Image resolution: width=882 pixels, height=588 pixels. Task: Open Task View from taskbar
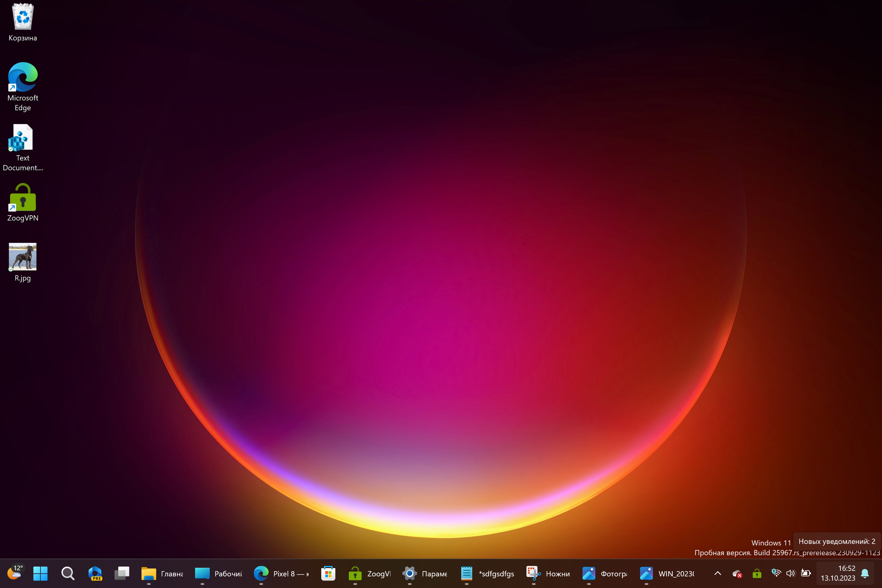click(122, 573)
